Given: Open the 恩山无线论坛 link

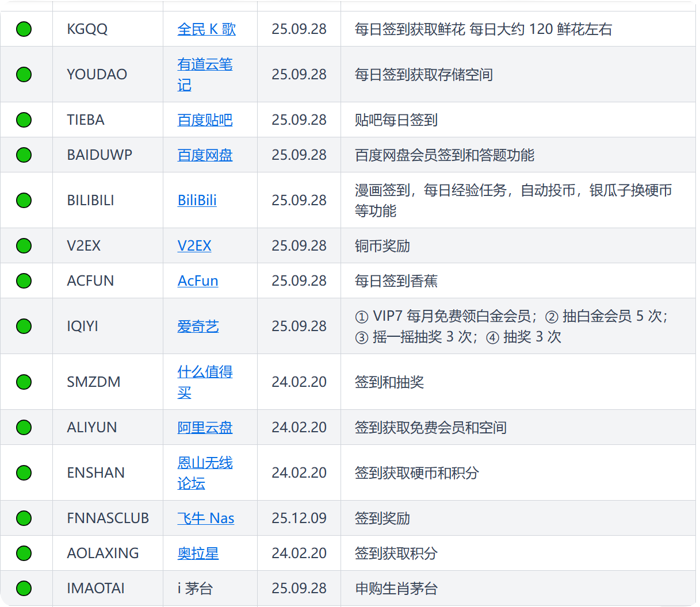Looking at the screenshot, I should [205, 472].
